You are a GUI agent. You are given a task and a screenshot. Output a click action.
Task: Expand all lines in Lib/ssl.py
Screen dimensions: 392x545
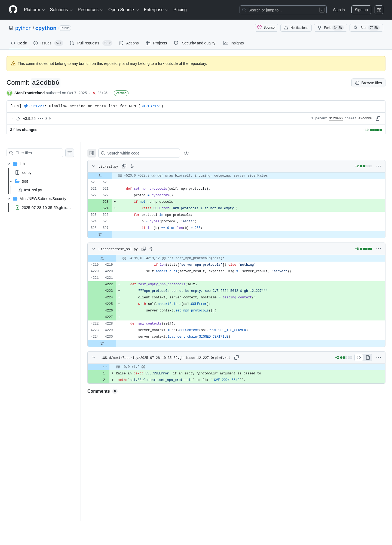[132, 166]
